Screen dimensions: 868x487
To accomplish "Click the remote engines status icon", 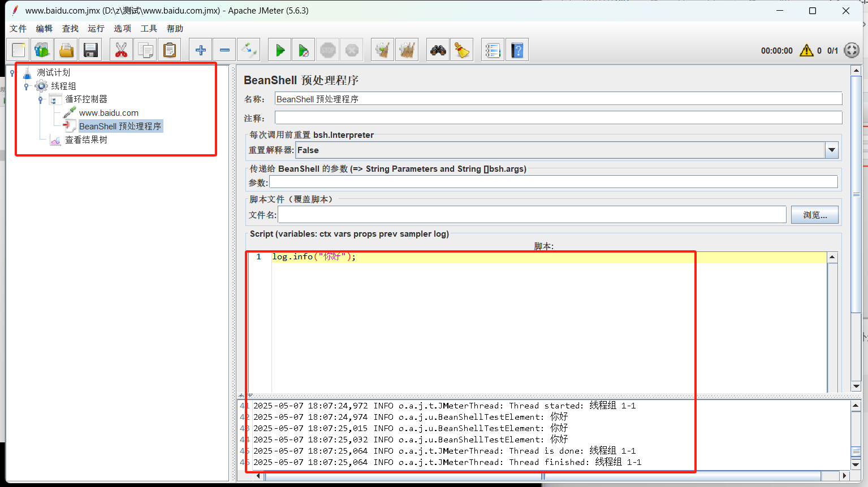I will coord(852,50).
